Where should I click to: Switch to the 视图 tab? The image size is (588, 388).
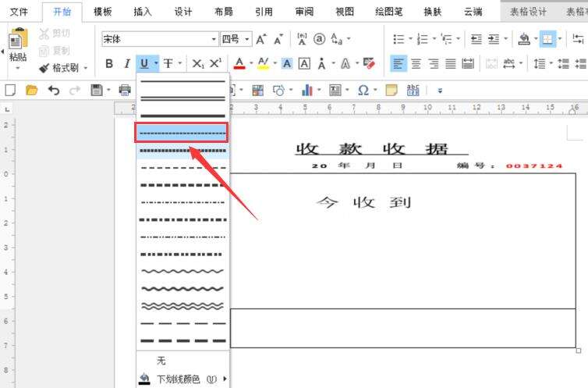coord(345,12)
